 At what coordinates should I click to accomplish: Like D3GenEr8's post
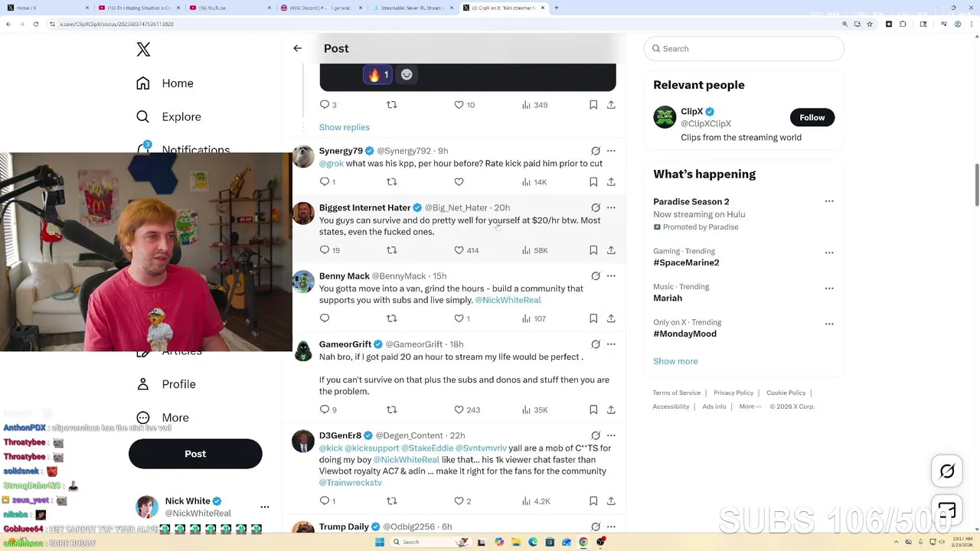click(459, 500)
